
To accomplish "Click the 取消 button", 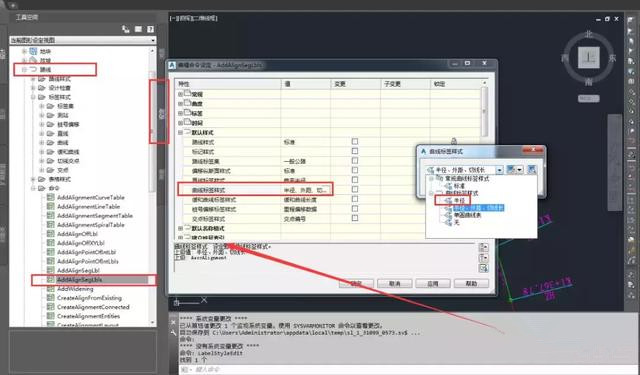I will point(394,283).
